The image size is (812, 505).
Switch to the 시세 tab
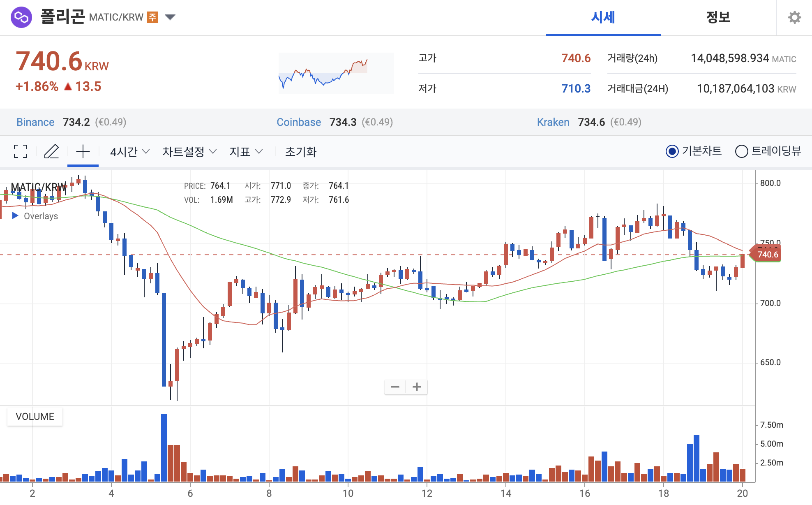pos(603,17)
